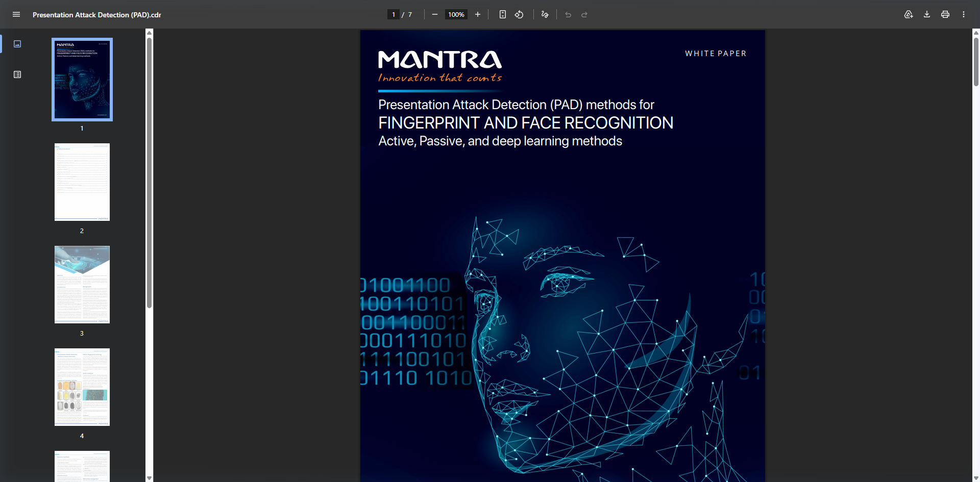Click the 100% zoom level field
Screen dimensions: 980x482
456,14
